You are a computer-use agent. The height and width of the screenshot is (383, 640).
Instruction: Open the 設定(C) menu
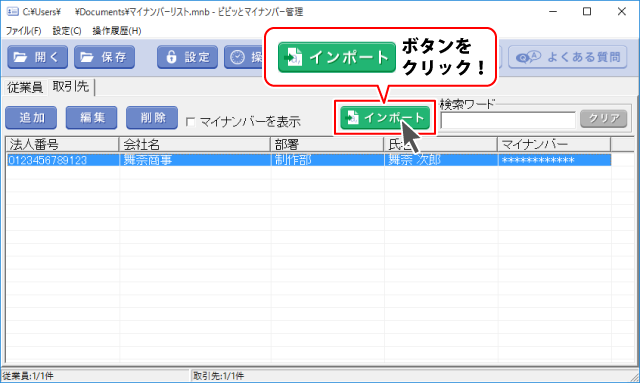pos(67,31)
